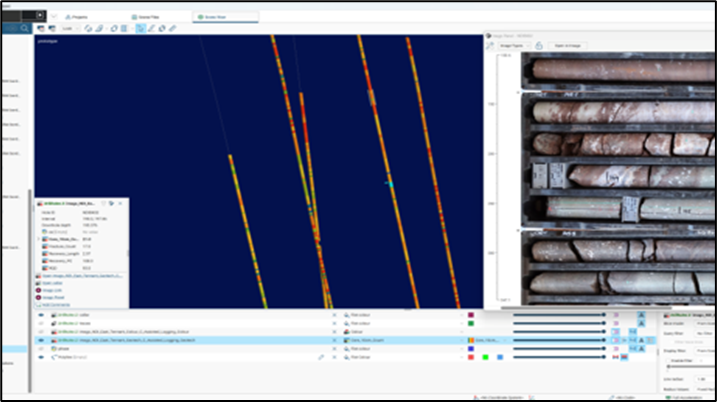Click the lock icon in image panel toolbar

pos(539,46)
